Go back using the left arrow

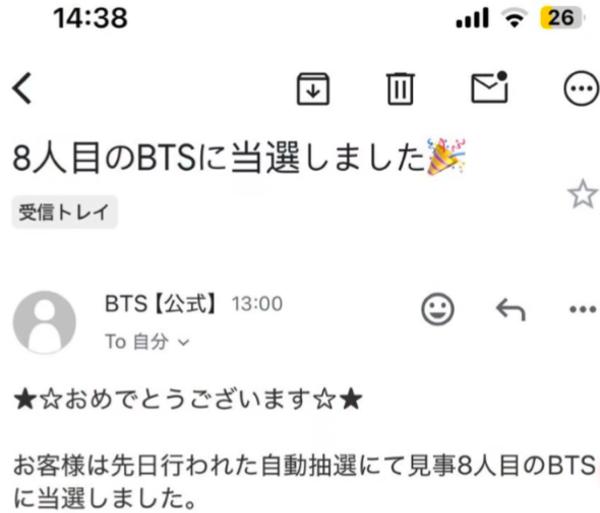(x=22, y=88)
